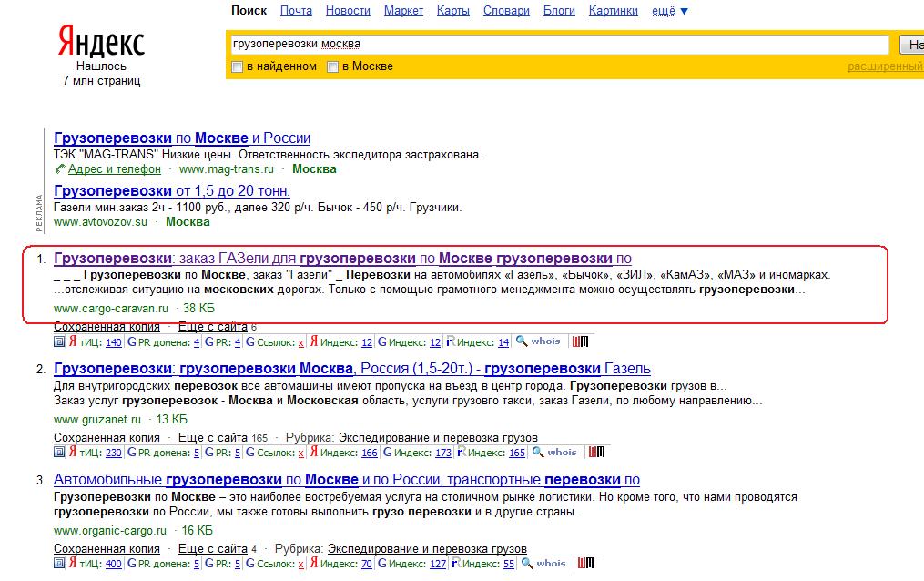Open result 3 'Автомобильные грузоперевозки по Москве' title
The width and height of the screenshot is (924, 581).
[x=347, y=480]
